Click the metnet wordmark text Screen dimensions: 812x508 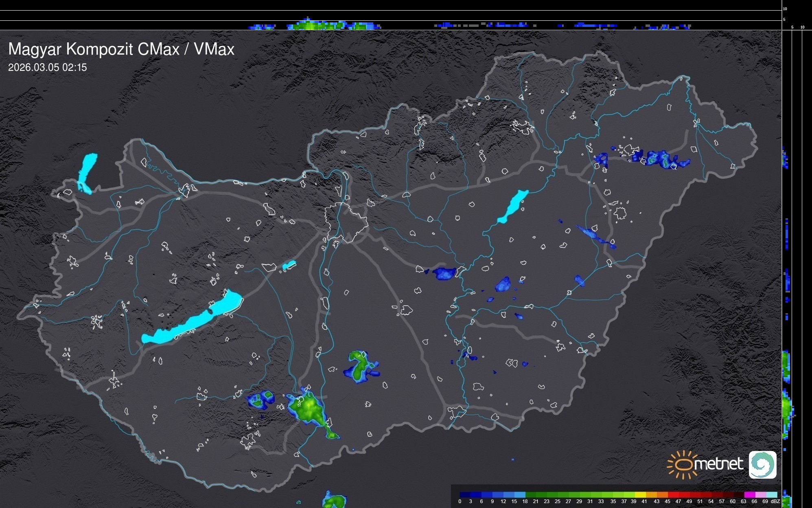pos(720,464)
